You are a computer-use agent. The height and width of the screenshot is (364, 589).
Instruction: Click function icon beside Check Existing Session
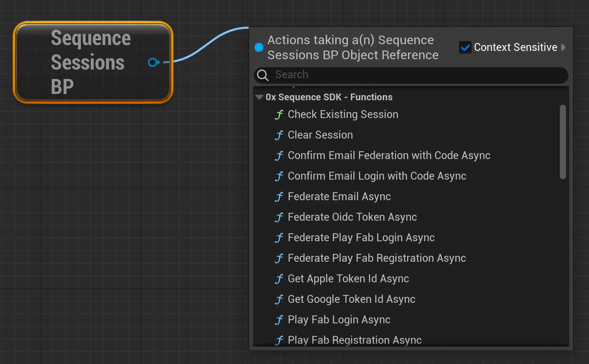point(279,114)
